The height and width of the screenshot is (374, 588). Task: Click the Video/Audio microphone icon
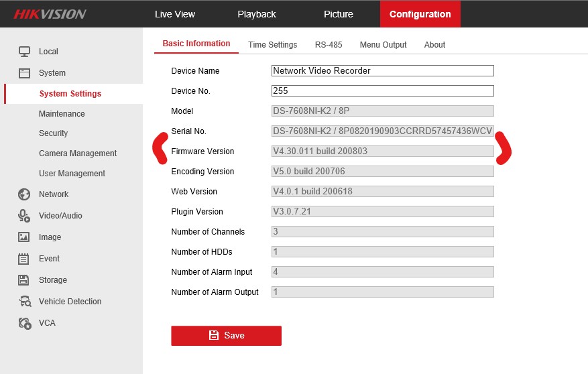[24, 216]
